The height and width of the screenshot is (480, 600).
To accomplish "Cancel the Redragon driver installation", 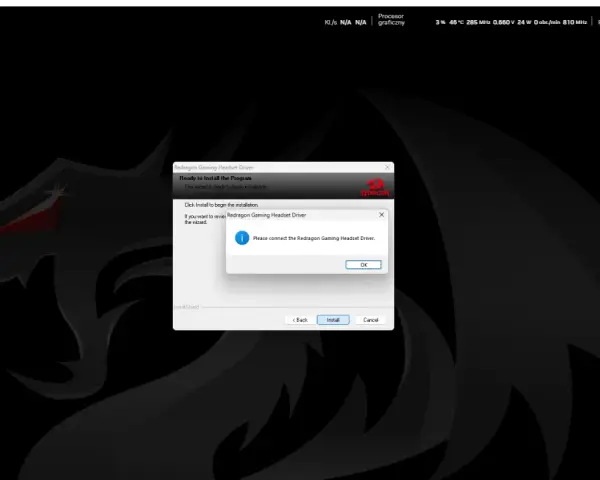I will 370,320.
